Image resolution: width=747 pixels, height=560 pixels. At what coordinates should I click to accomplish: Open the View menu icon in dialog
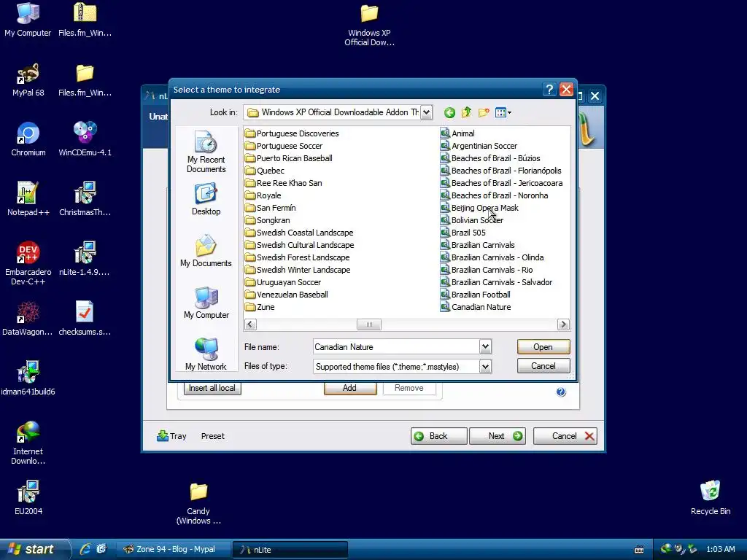tap(503, 113)
